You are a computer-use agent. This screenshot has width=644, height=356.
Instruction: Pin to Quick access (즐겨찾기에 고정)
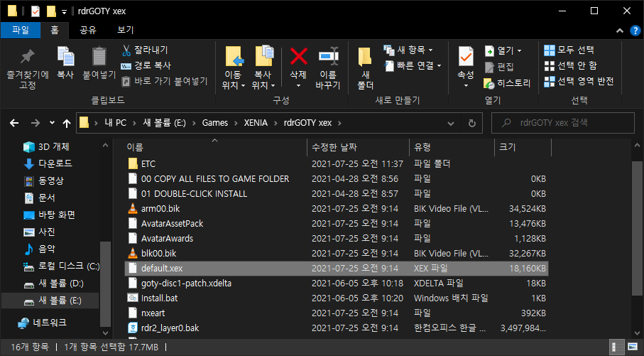[x=28, y=69]
